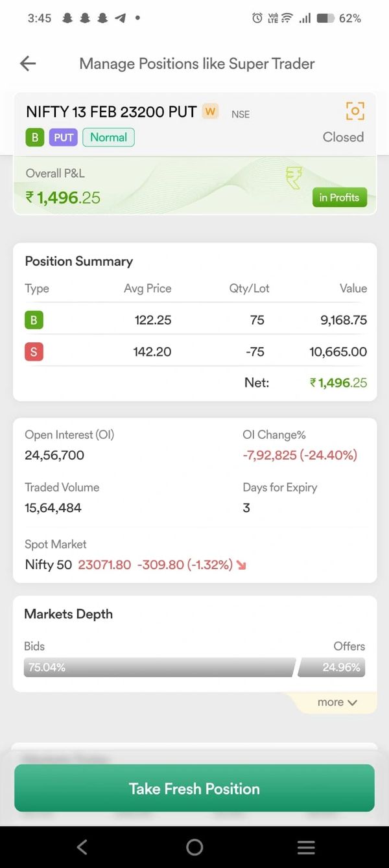Image resolution: width=389 pixels, height=868 pixels.
Task: Tap the weekly 'W' badge icon
Action: pyautogui.click(x=210, y=111)
